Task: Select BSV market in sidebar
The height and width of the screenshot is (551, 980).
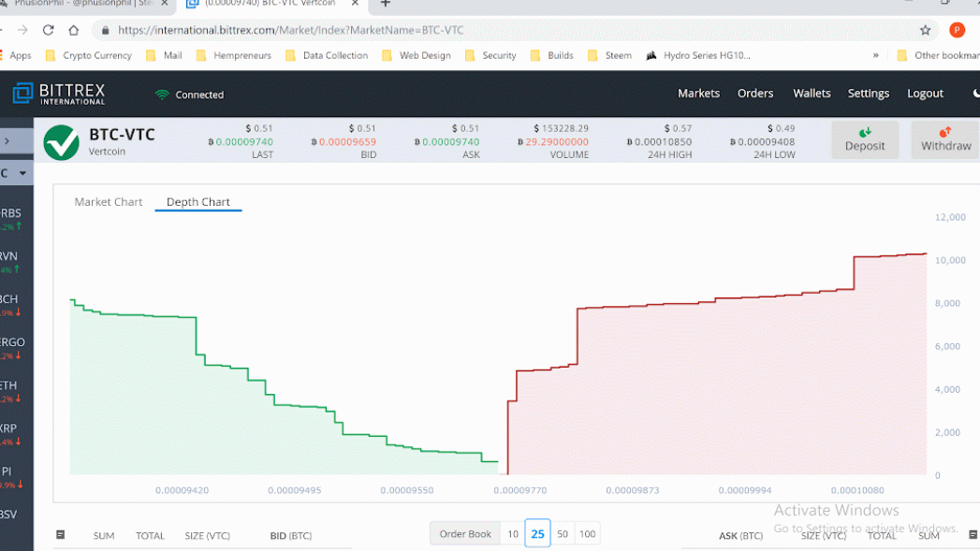Action: [x=8, y=515]
